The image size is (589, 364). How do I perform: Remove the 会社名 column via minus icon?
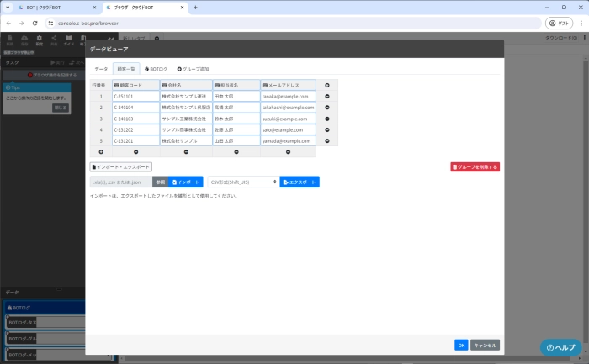pyautogui.click(x=185, y=152)
